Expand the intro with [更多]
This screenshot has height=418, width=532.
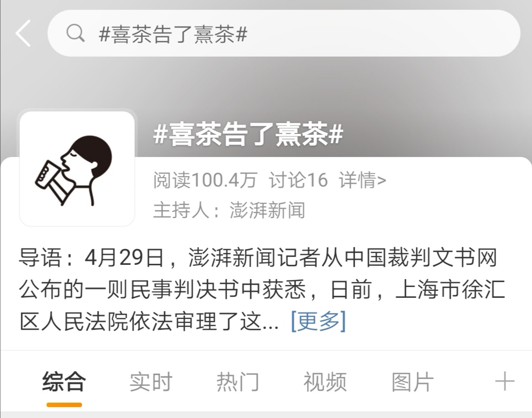tap(318, 321)
